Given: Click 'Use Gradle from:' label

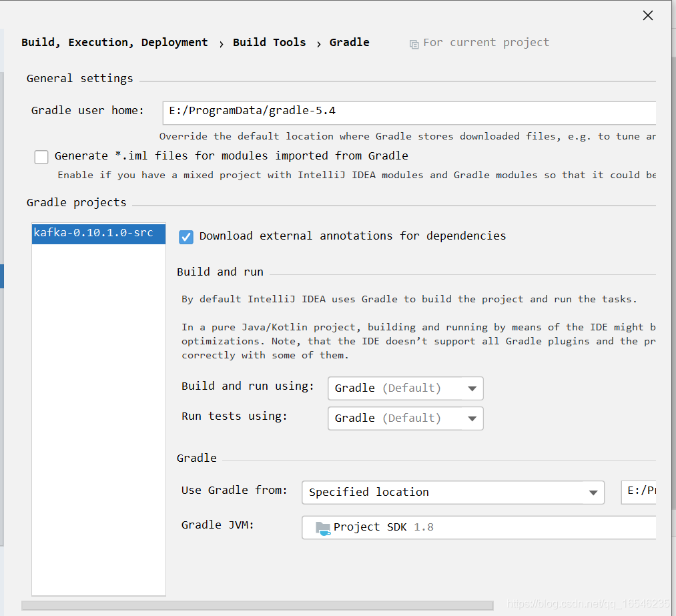Looking at the screenshot, I should 234,490.
